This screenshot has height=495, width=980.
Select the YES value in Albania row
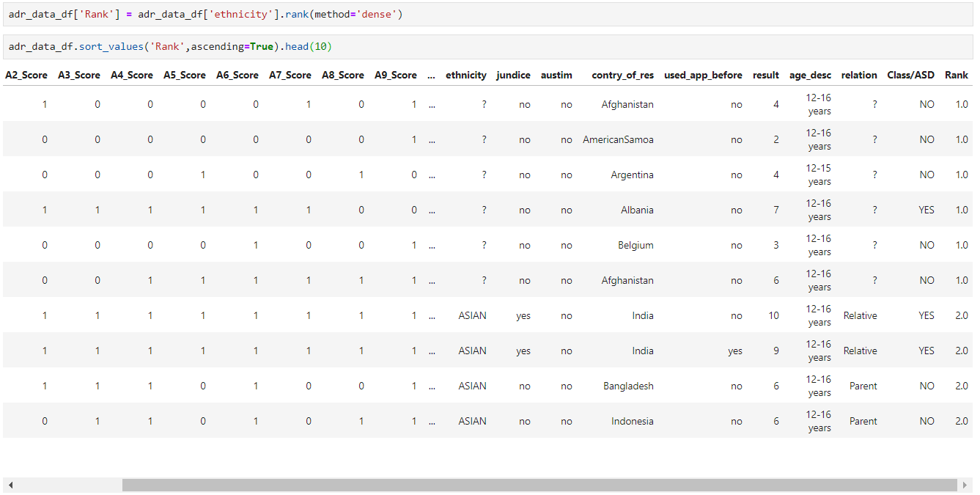click(926, 209)
